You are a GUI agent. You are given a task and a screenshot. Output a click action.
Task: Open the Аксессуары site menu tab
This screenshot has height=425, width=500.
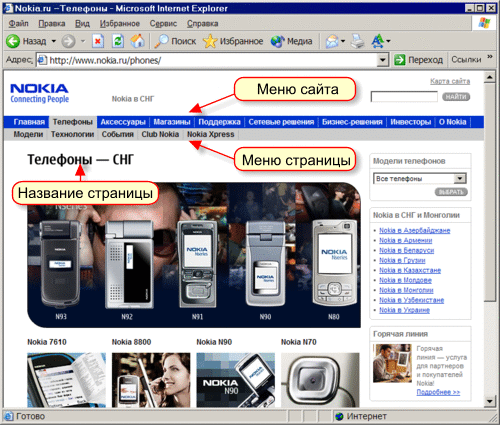123,122
